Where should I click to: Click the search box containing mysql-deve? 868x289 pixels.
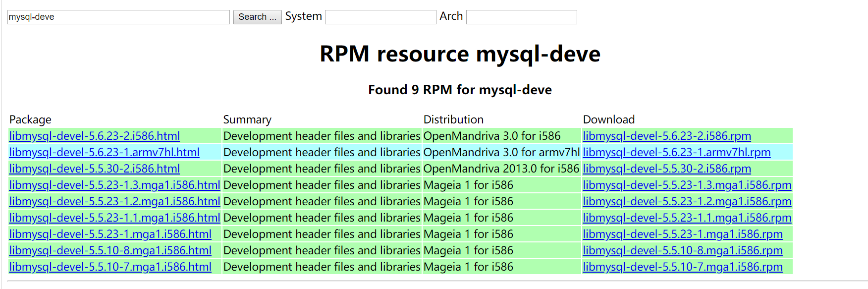pyautogui.click(x=118, y=17)
